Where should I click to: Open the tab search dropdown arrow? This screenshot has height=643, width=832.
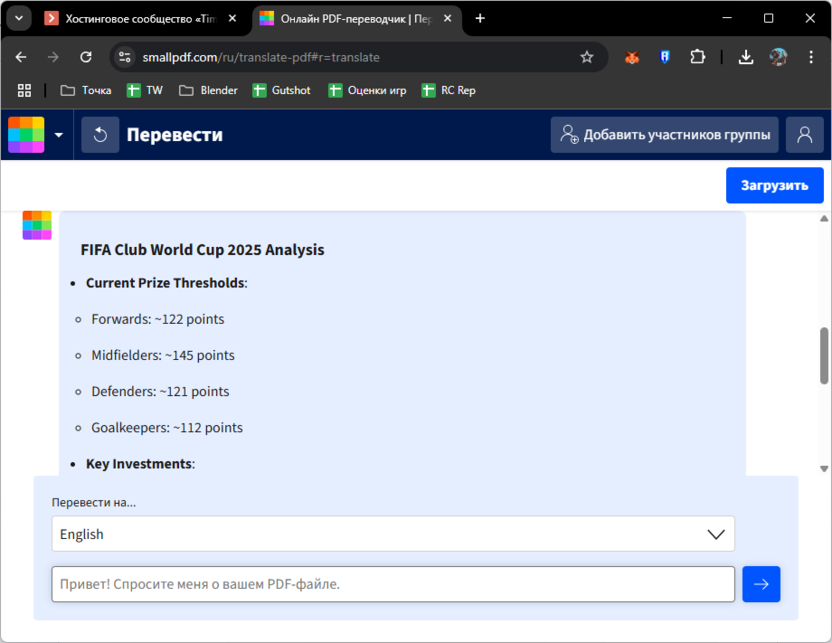point(19,19)
